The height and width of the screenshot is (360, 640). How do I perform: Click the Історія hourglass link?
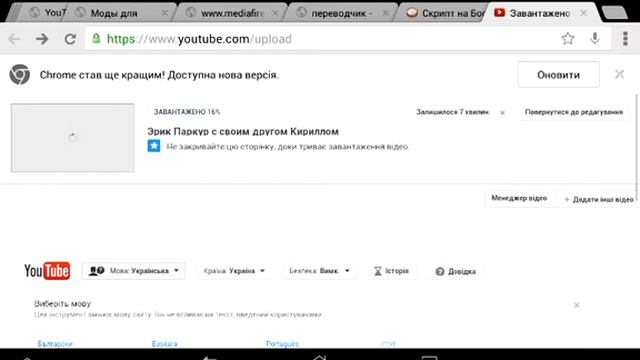[391, 271]
